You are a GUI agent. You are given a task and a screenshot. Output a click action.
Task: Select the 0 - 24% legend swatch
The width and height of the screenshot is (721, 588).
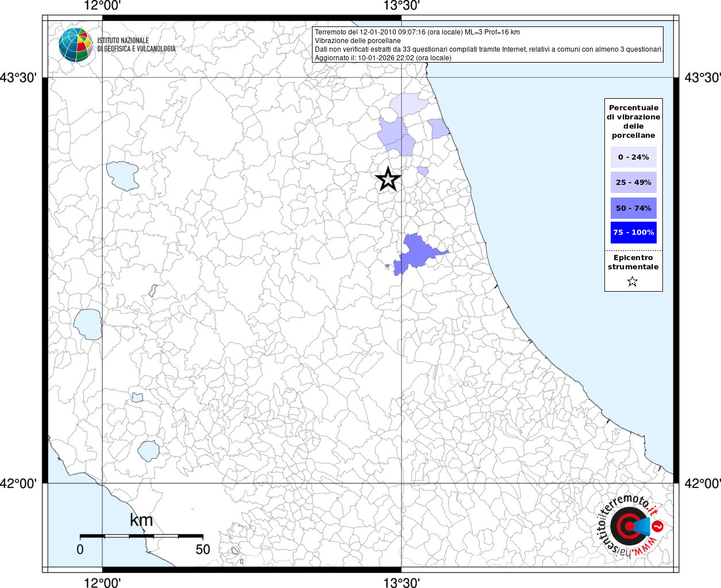[633, 157]
